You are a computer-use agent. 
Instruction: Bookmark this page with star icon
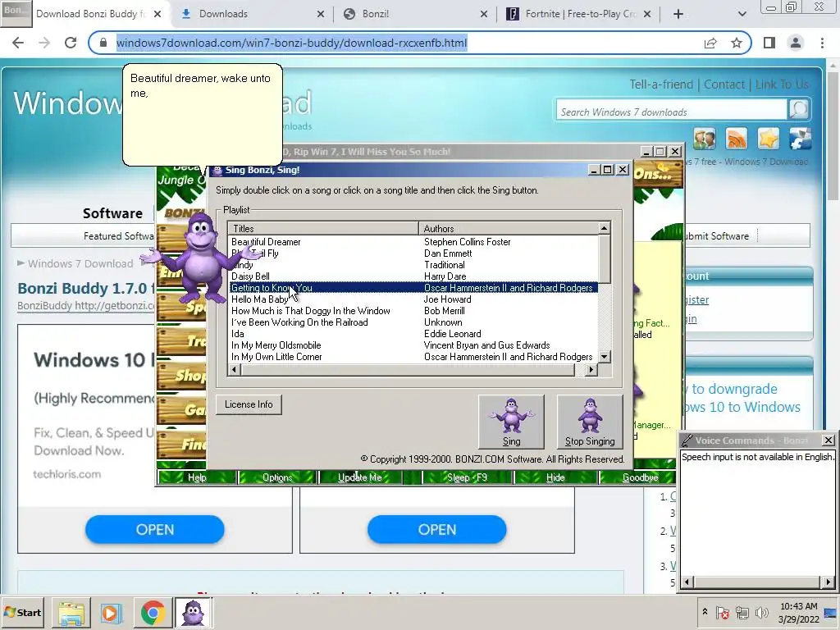point(737,43)
